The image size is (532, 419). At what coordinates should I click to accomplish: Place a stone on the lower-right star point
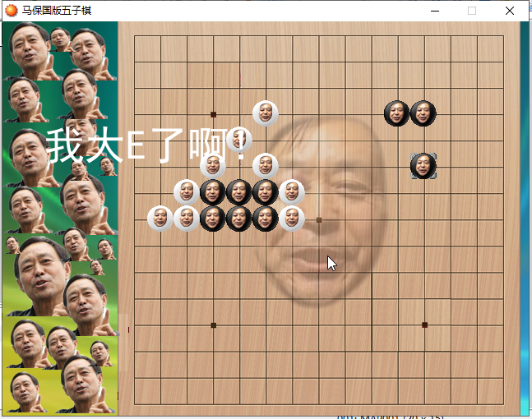click(424, 325)
